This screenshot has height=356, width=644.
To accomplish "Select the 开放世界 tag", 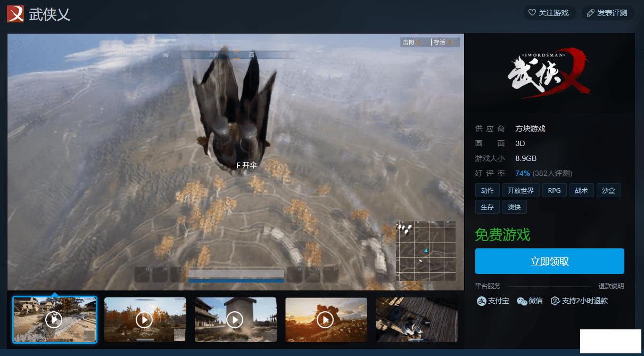I will (522, 191).
